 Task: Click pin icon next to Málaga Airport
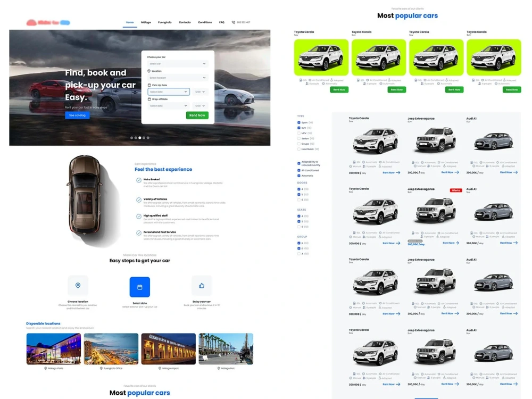(x=160, y=368)
